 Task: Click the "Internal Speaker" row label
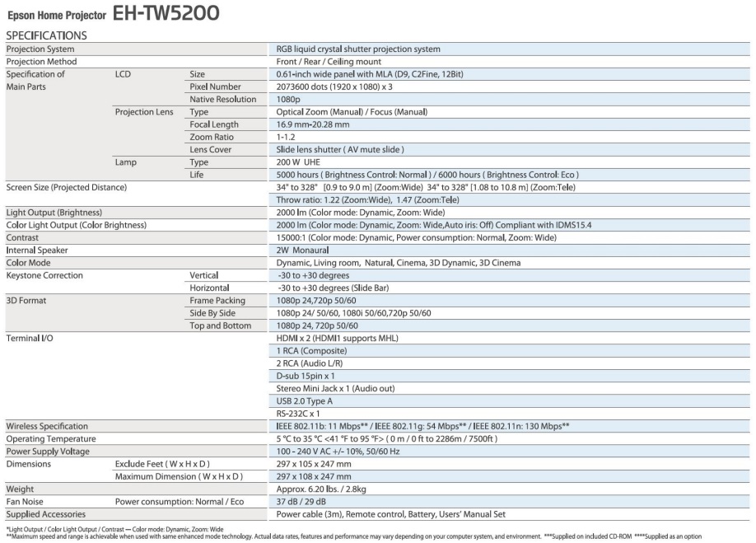click(x=36, y=250)
